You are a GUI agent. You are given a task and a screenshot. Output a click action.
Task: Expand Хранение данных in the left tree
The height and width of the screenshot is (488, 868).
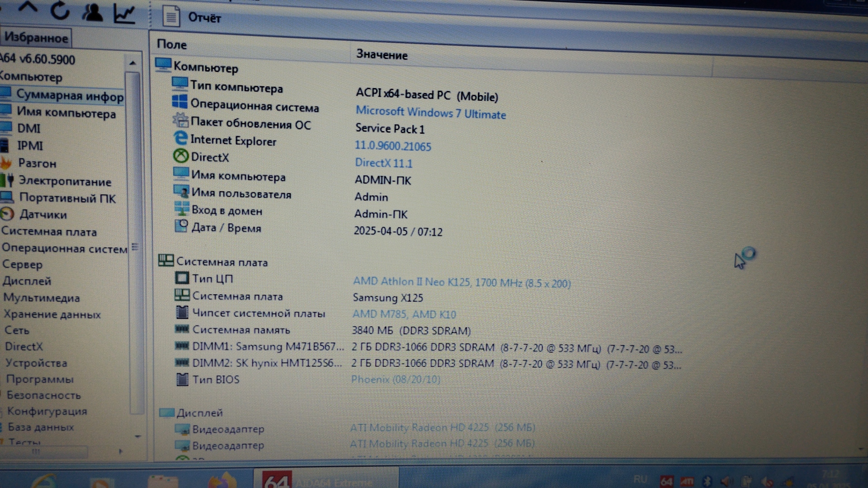point(52,314)
